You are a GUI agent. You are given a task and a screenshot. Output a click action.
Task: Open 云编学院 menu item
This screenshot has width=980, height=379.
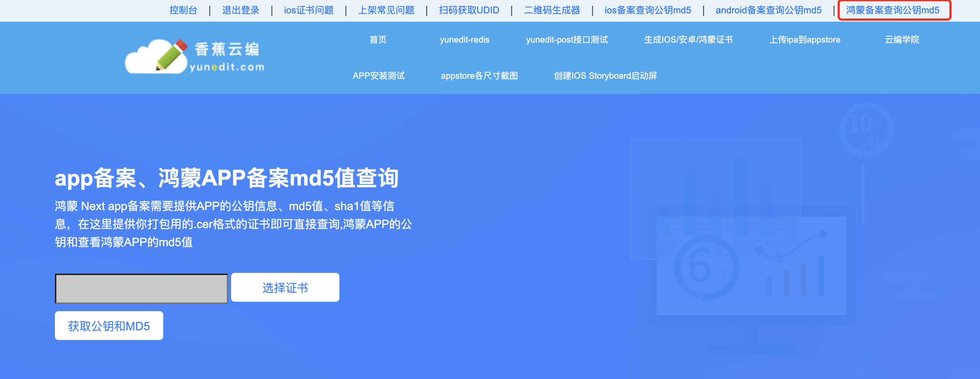coord(902,40)
